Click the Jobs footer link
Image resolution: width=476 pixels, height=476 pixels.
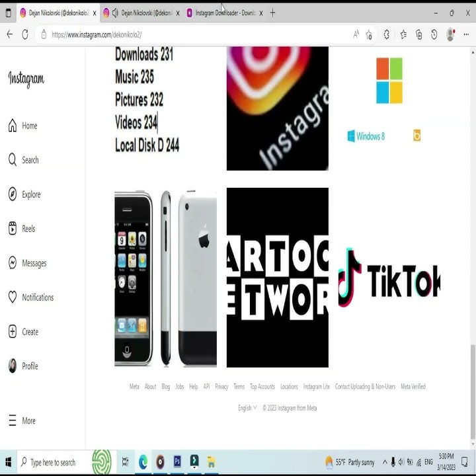pos(180,387)
